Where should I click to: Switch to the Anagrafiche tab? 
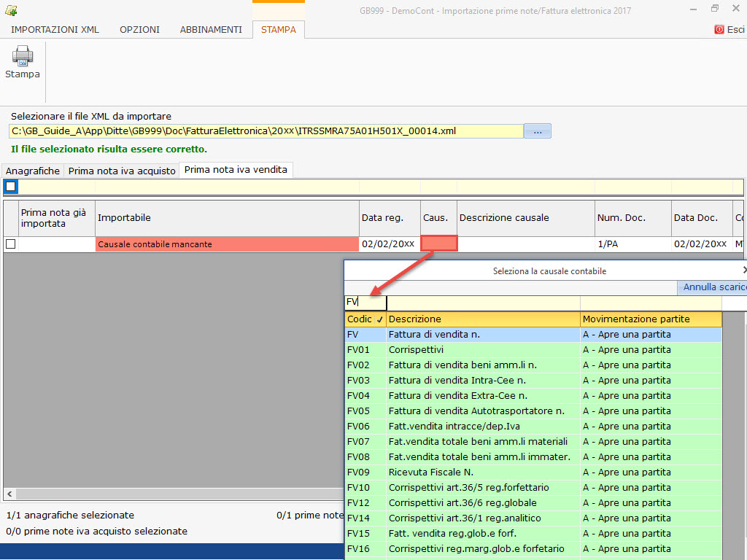[33, 171]
